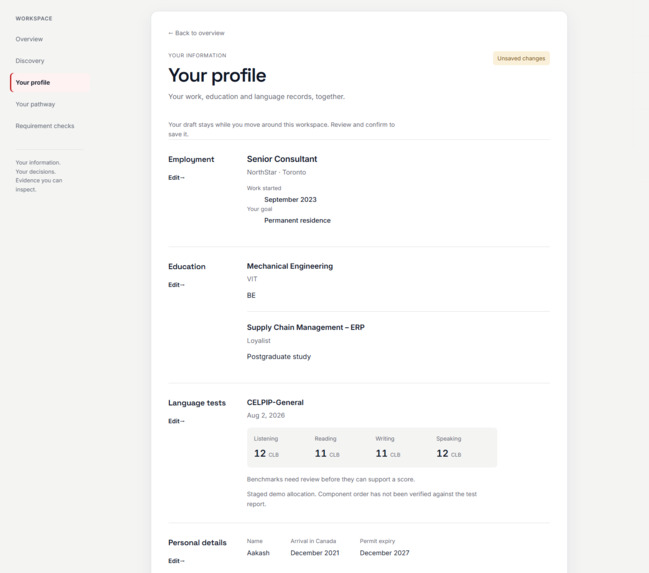
Task: Click the WORKSPACE sidebar heading
Action: tap(34, 19)
